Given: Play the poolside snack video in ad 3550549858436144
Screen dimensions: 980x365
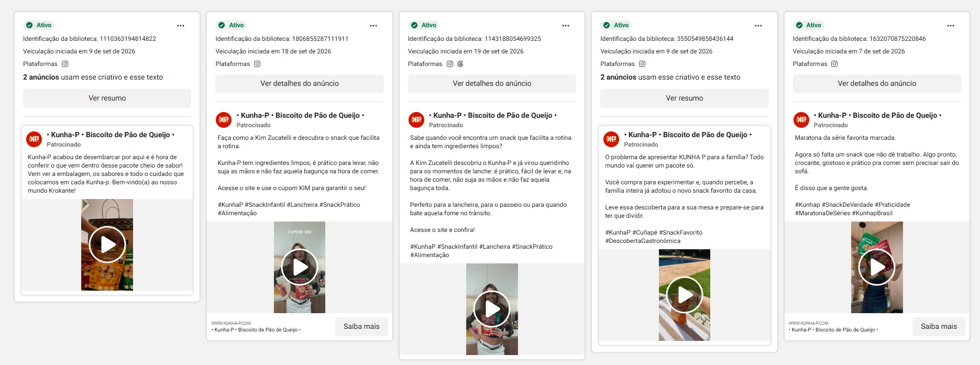Looking at the screenshot, I should [685, 295].
